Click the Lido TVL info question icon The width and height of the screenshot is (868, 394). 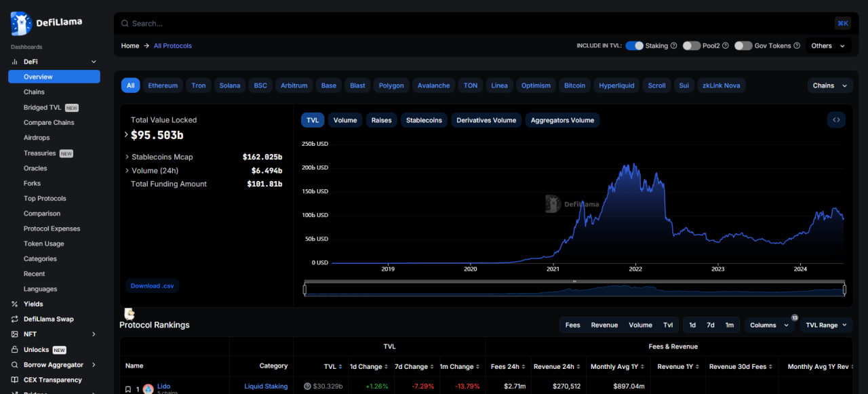[x=307, y=387]
